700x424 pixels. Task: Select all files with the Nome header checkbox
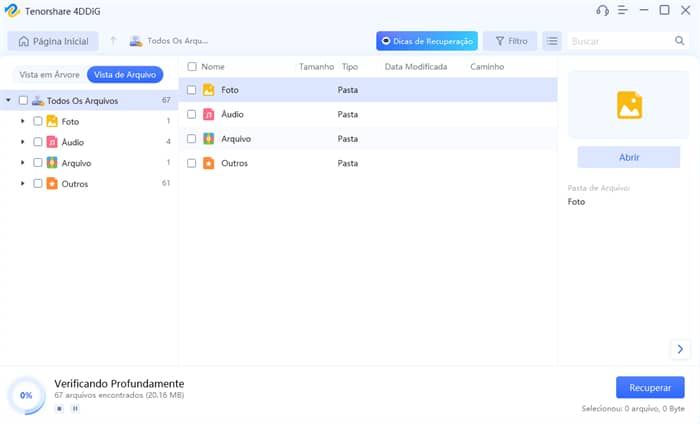point(192,67)
